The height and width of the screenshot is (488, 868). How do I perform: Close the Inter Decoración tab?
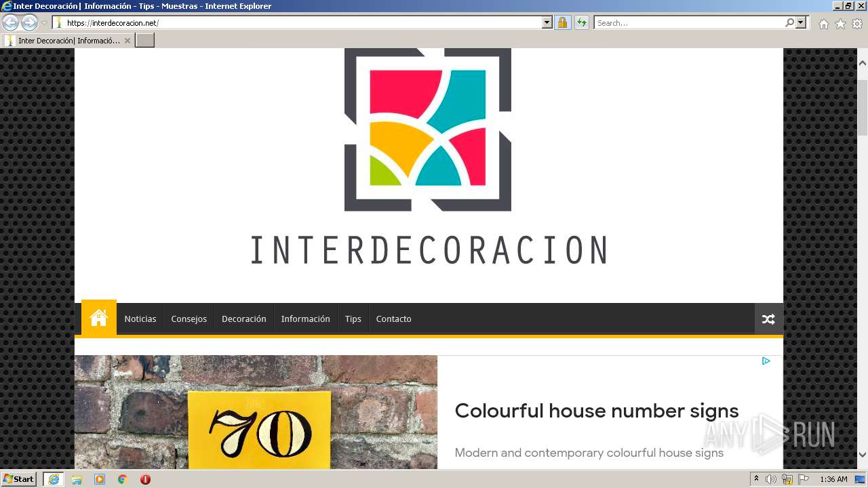pos(127,41)
